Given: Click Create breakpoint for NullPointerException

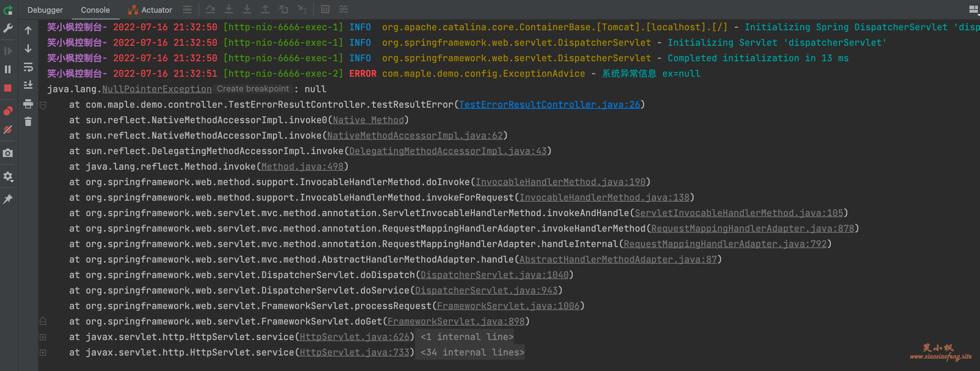Looking at the screenshot, I should point(253,89).
